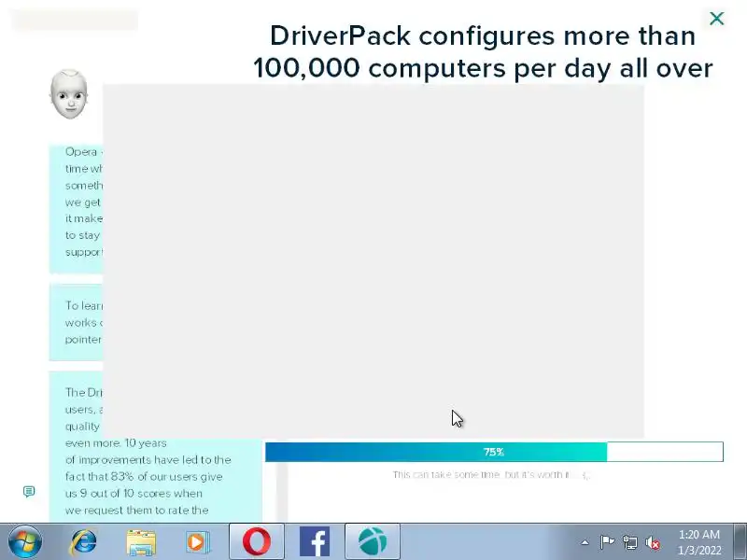Screen dimensions: 747x560
Task: Open Windows Media Player from taskbar
Action: [197, 542]
